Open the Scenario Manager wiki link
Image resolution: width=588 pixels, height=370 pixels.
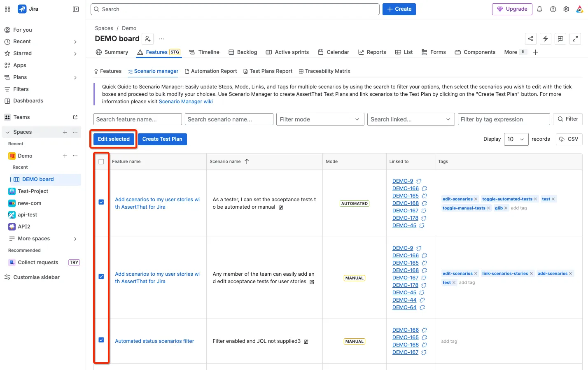click(186, 102)
